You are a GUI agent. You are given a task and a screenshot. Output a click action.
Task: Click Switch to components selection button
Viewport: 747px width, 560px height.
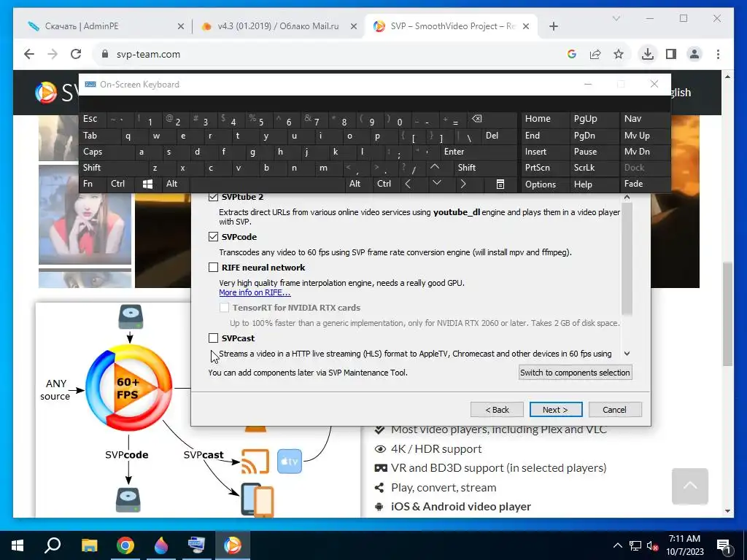[x=575, y=373]
